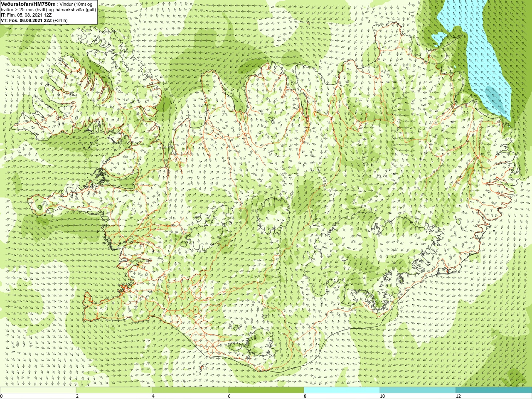Click the teal legend swatch above 12 m/s
Screen dimensions: 532x399
click(494, 390)
